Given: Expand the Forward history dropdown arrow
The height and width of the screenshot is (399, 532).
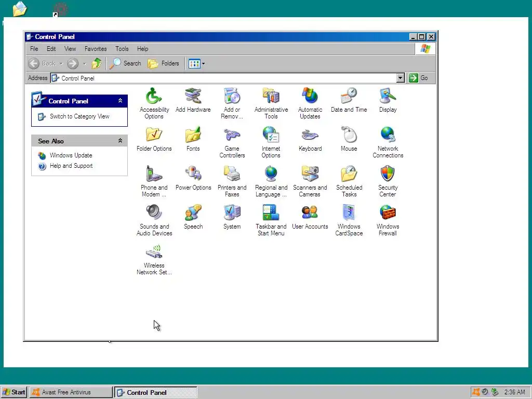Looking at the screenshot, I should (85, 63).
